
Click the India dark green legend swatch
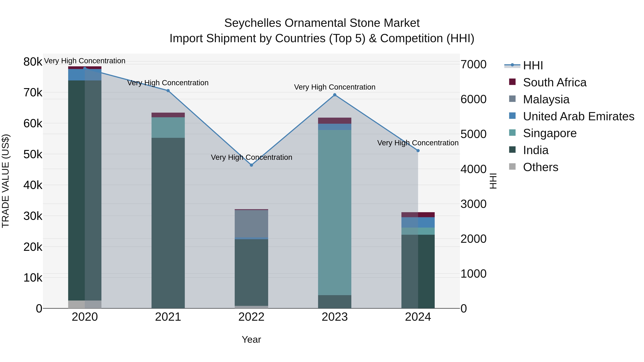[512, 149]
